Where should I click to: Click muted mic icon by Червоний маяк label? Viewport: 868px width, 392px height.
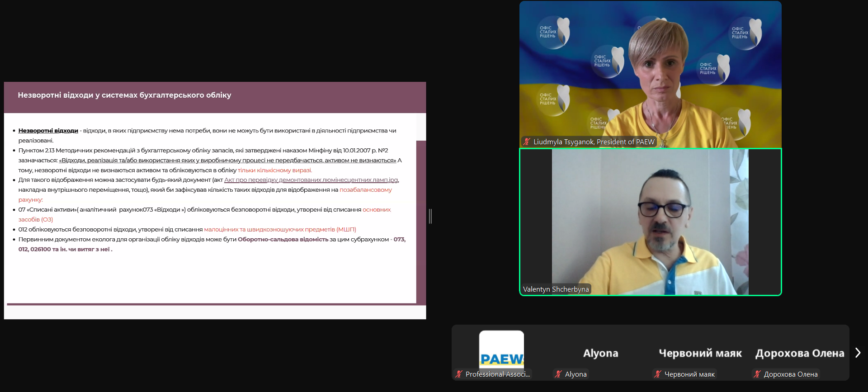(658, 374)
